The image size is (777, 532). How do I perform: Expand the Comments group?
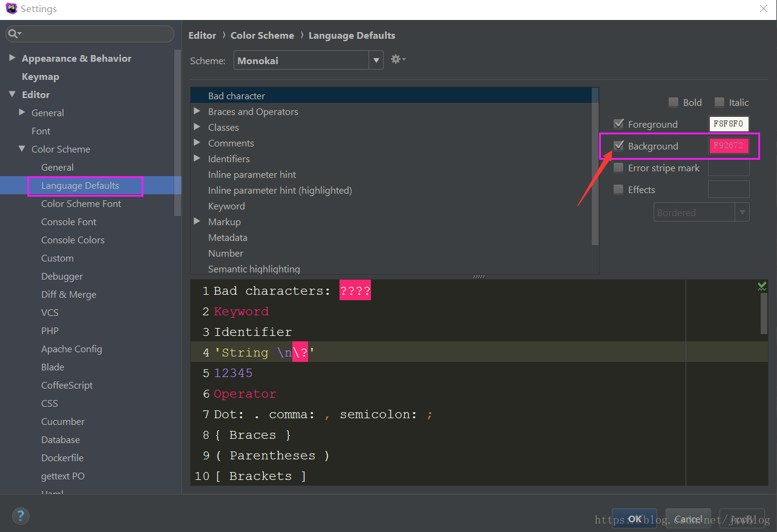click(197, 143)
